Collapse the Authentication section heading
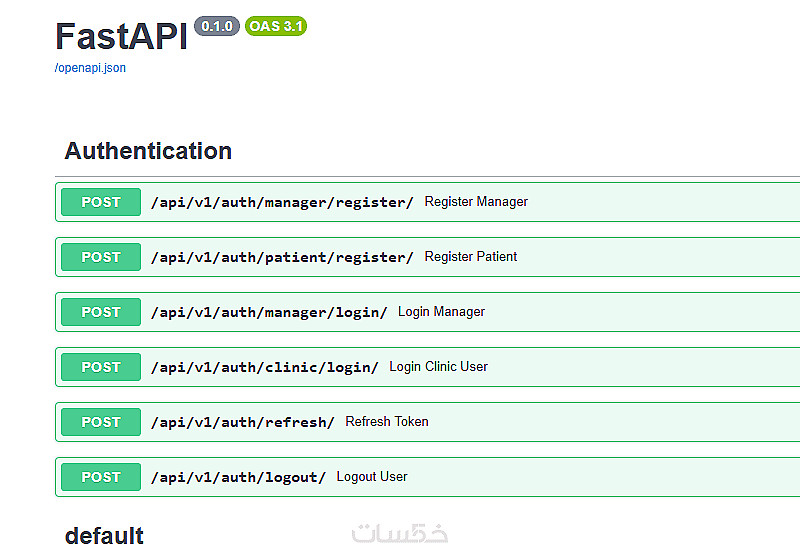The height and width of the screenshot is (554, 800). coord(148,151)
